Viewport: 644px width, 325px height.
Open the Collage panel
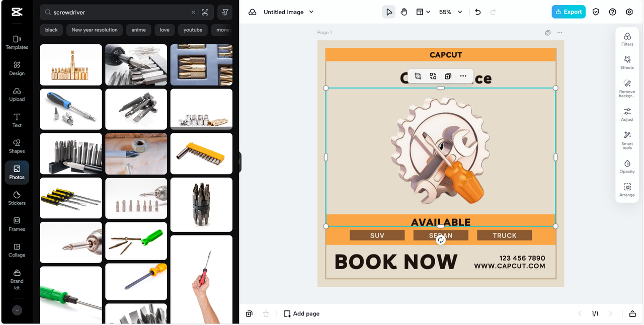17,251
